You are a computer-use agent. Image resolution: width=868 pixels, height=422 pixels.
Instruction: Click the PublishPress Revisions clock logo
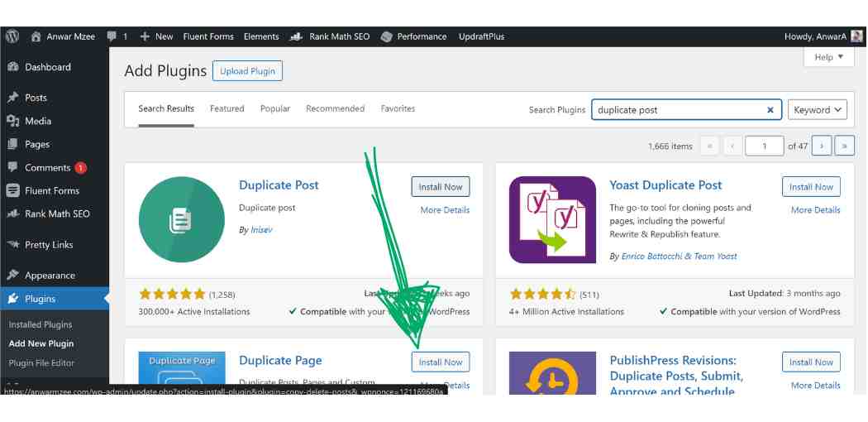click(552, 372)
